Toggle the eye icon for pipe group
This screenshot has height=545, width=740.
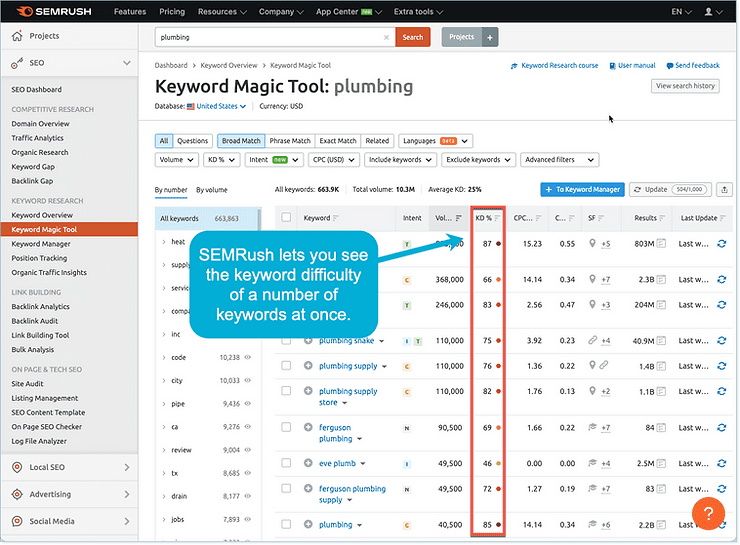pos(248,404)
